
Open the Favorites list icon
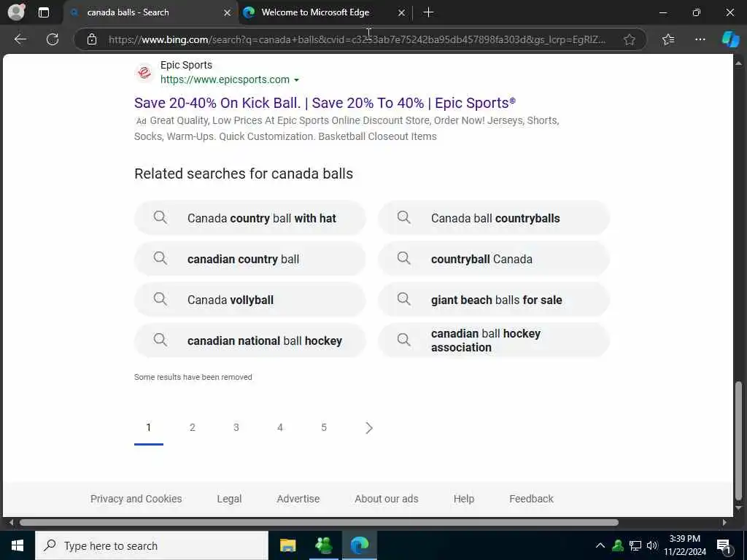[x=668, y=39]
